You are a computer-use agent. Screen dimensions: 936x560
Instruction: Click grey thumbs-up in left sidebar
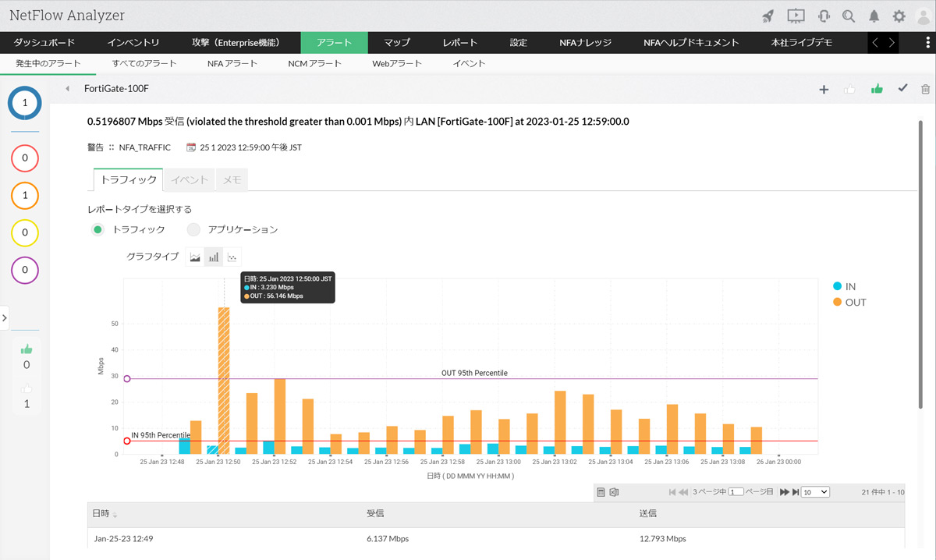pyautogui.click(x=27, y=388)
